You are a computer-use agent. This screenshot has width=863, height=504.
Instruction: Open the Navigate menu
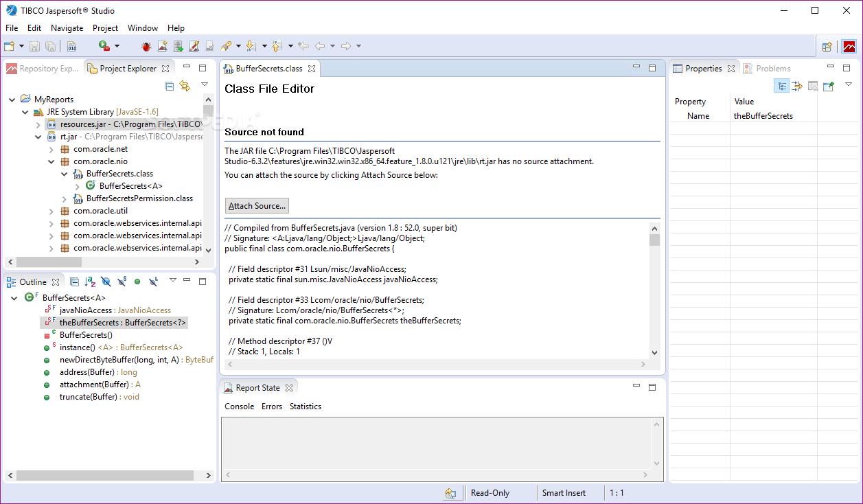click(x=67, y=28)
